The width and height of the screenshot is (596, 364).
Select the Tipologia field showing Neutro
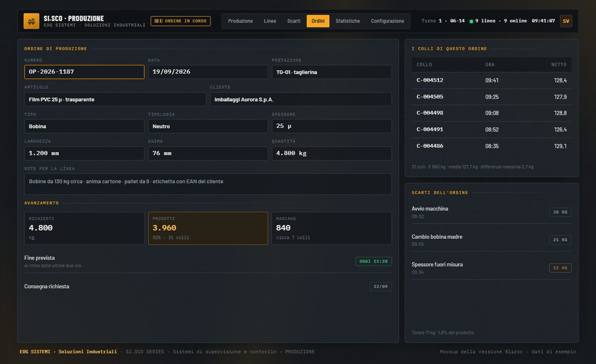(x=208, y=126)
